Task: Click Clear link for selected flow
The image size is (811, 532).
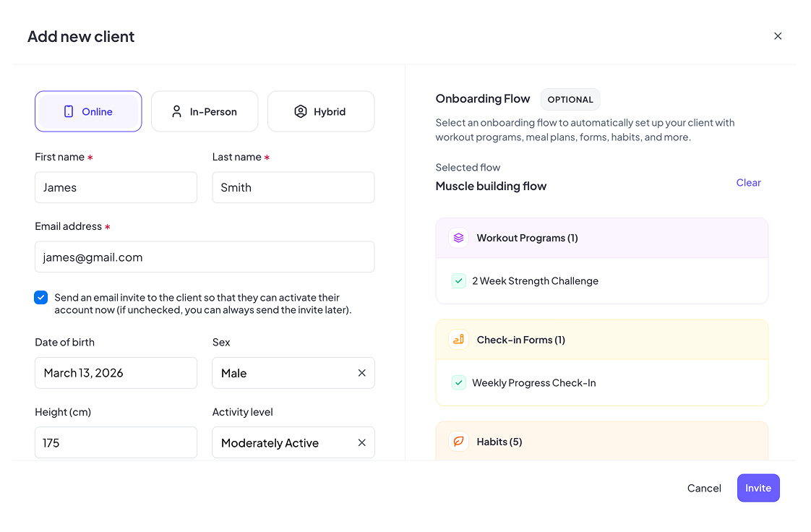Action: click(x=748, y=183)
